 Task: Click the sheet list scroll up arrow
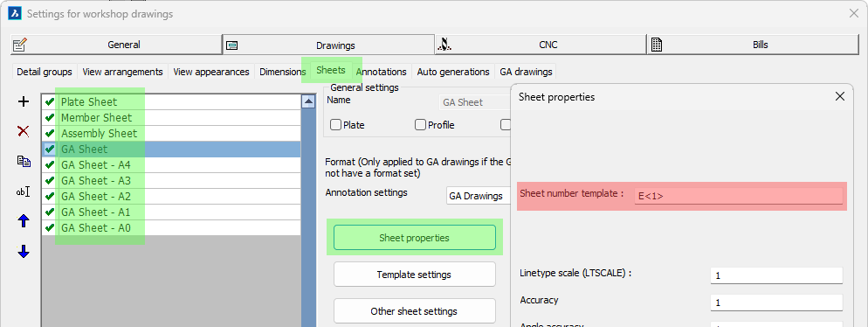307,101
